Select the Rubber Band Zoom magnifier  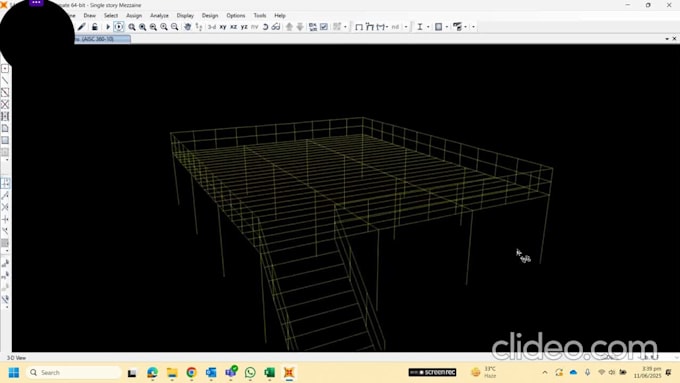pyautogui.click(x=132, y=27)
